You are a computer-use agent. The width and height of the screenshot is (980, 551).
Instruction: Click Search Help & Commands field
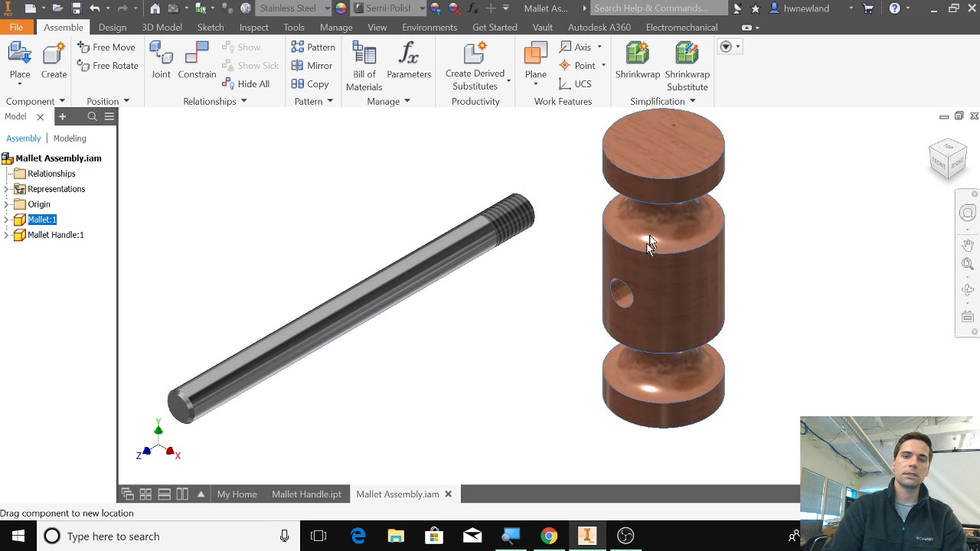(659, 8)
